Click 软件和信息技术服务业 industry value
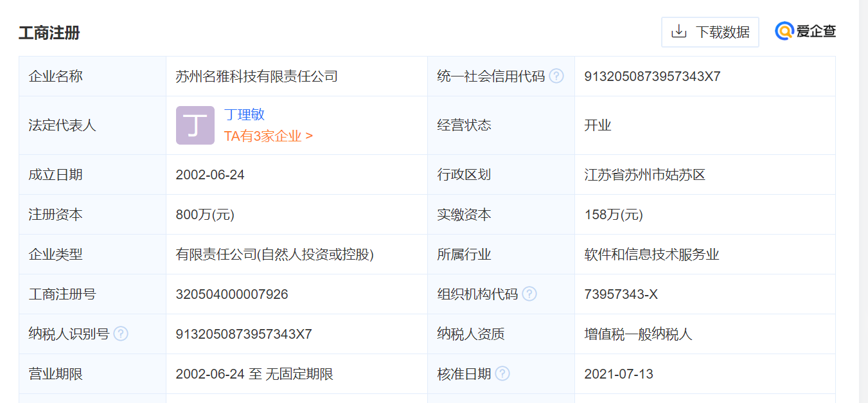The image size is (868, 403). (x=651, y=255)
